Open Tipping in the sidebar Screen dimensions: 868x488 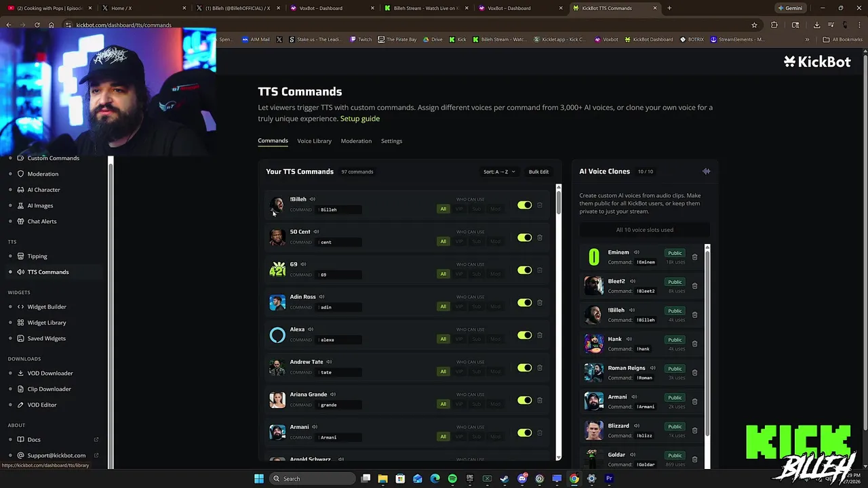coord(37,256)
